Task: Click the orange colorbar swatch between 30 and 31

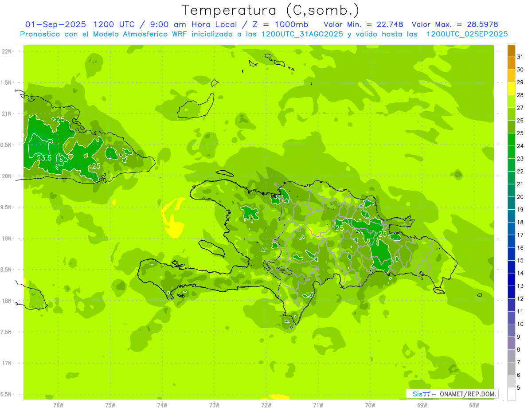Action: pos(511,63)
